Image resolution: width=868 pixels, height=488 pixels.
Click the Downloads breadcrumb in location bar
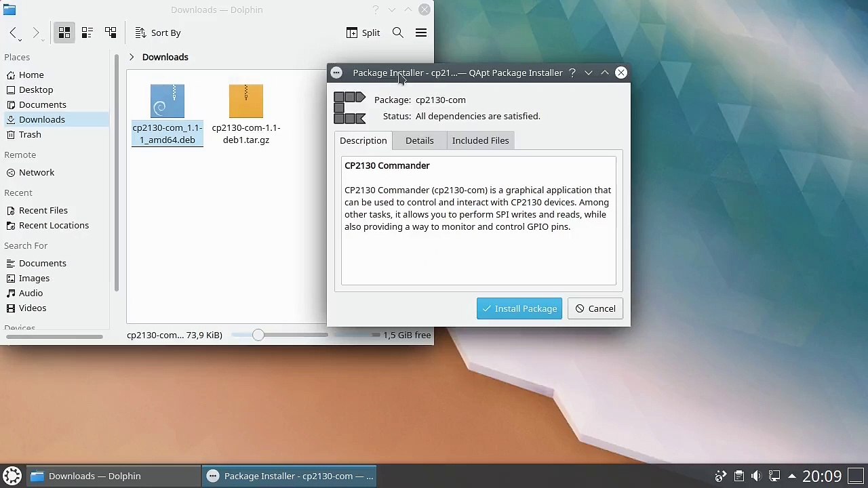tap(165, 57)
